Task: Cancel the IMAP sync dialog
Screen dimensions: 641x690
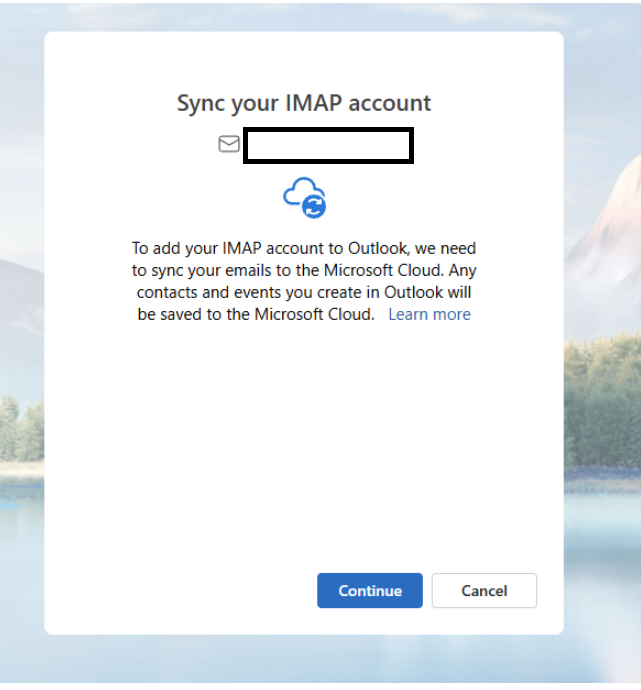Action: (484, 590)
